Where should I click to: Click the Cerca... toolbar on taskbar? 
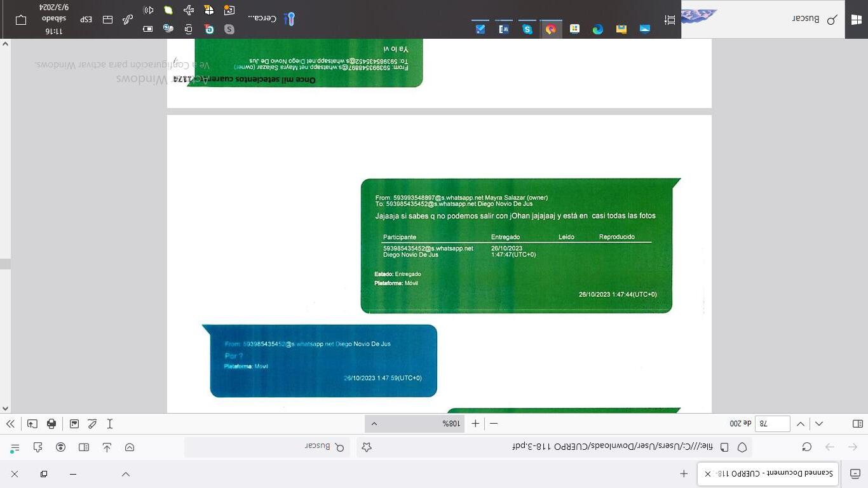coord(271,19)
